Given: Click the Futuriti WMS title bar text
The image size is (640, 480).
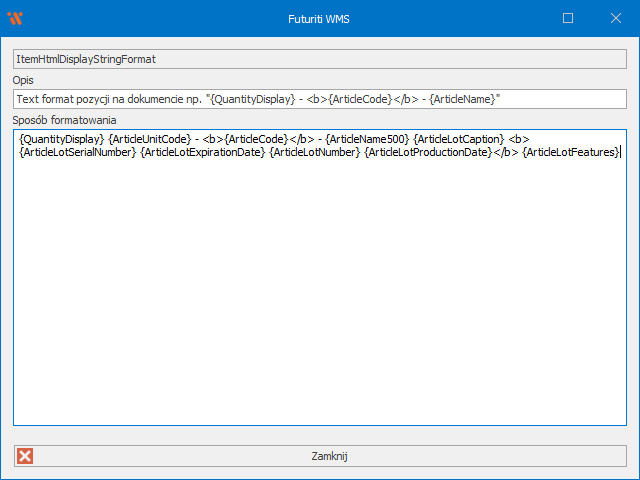Looking at the screenshot, I should click(x=319, y=18).
